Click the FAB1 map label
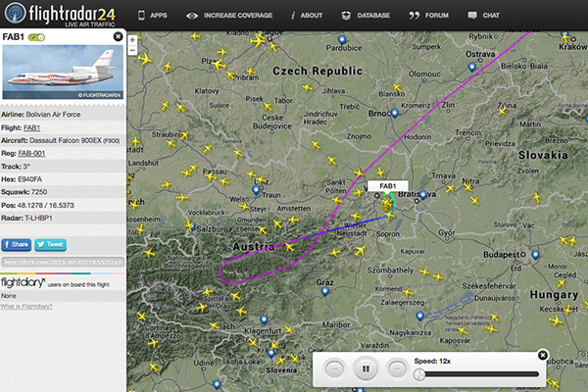Screen dimensions: 588x392 (x=388, y=186)
